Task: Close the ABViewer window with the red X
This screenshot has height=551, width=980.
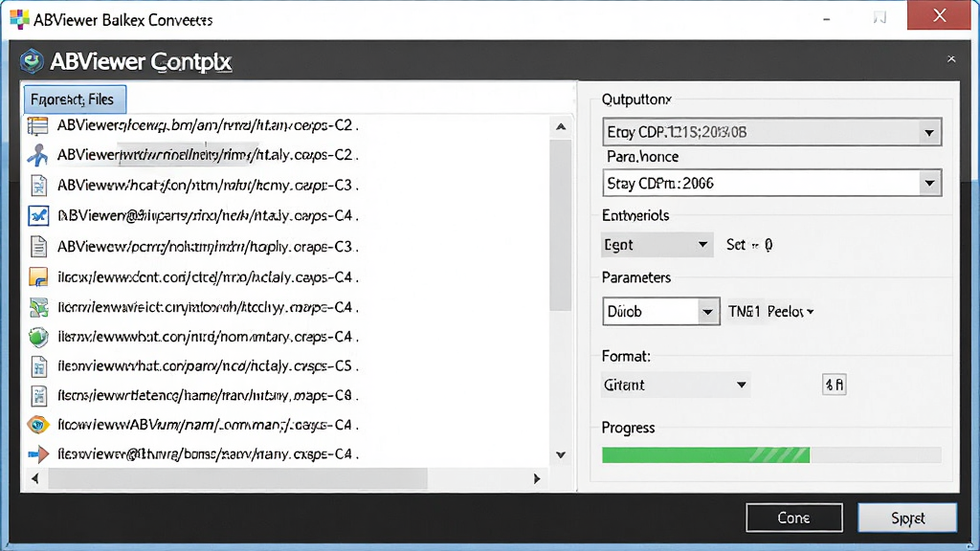Action: (939, 15)
